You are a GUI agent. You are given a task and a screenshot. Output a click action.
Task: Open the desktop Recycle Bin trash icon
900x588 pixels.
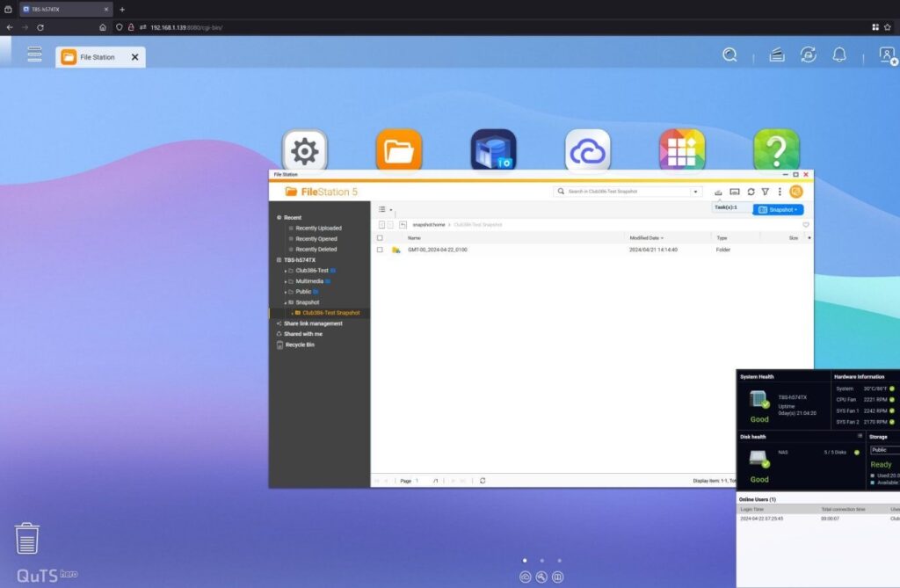coord(27,538)
